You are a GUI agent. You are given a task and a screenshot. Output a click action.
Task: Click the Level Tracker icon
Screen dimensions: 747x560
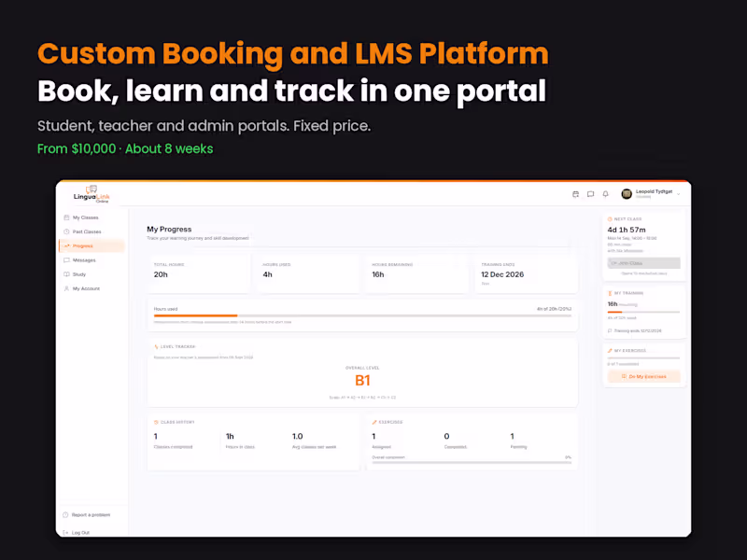[x=156, y=346]
